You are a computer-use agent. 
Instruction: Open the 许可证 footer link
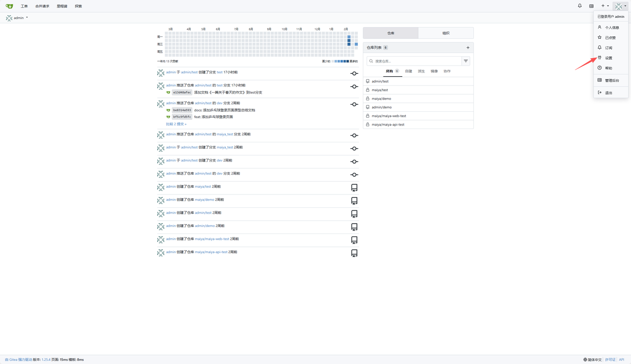pyautogui.click(x=610, y=360)
